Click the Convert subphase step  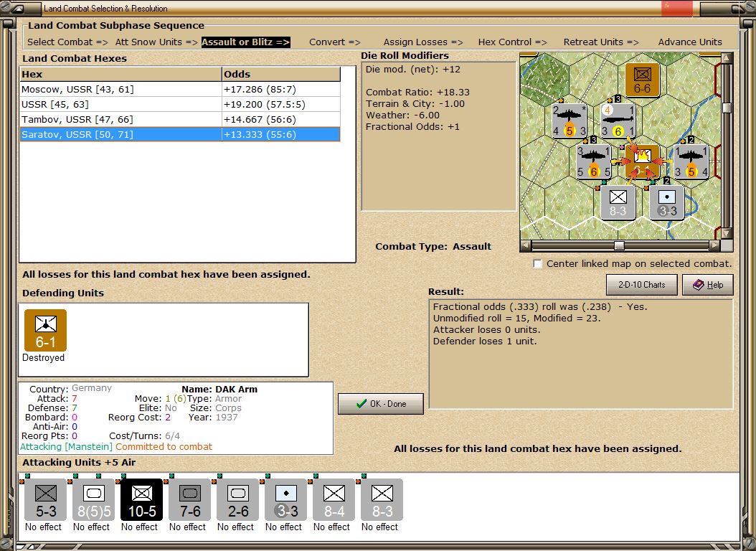[335, 42]
